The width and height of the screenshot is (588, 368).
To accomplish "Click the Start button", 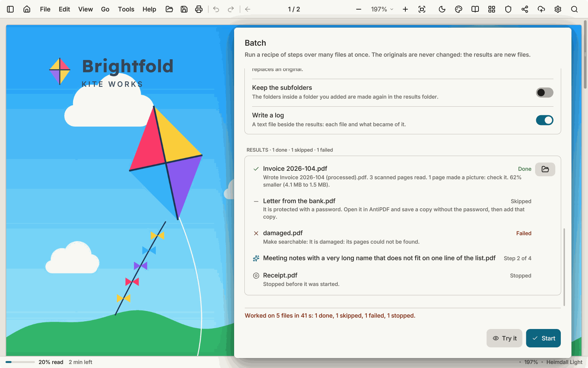I will pos(543,338).
